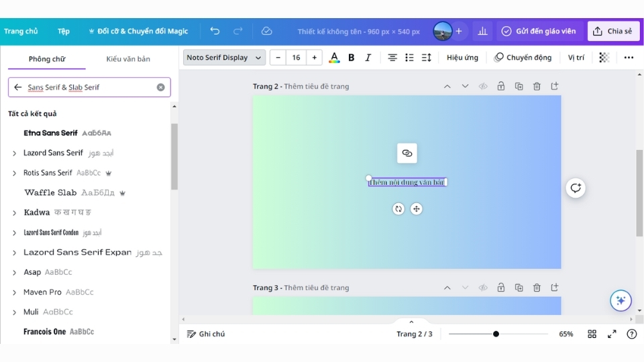Open the Hiệu ứng effects panel

click(x=462, y=58)
